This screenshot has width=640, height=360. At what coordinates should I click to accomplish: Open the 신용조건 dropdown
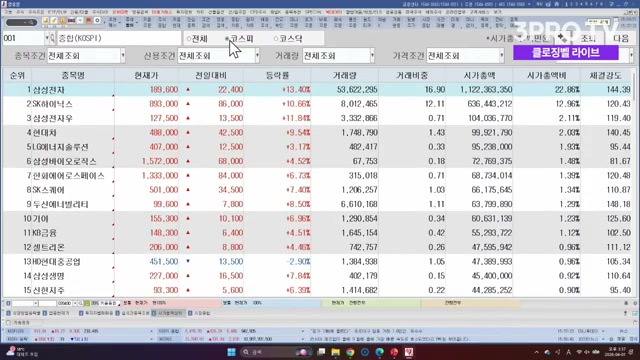pyautogui.click(x=257, y=56)
